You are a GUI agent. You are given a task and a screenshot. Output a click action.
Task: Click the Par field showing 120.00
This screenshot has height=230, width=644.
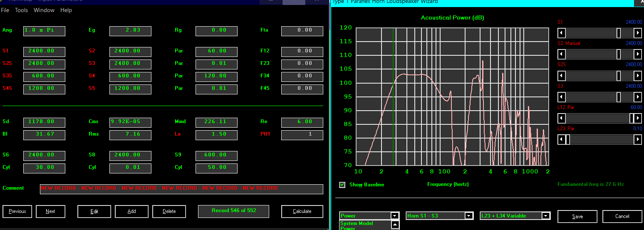click(216, 77)
